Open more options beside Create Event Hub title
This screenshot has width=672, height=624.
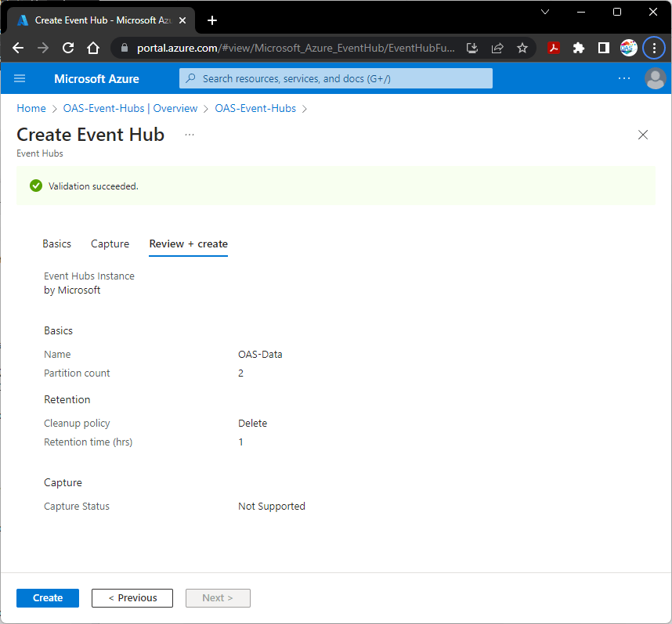click(x=189, y=135)
